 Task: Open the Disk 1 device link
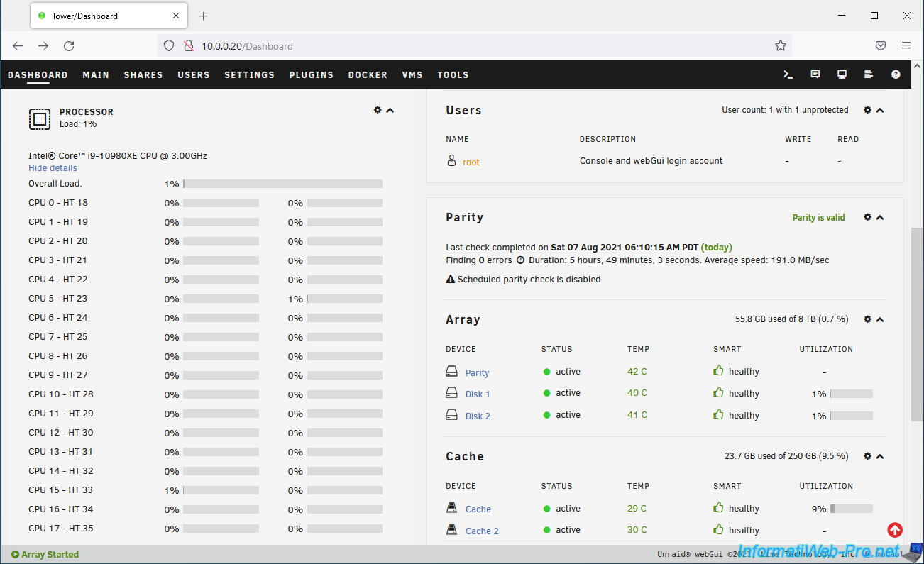coord(478,394)
